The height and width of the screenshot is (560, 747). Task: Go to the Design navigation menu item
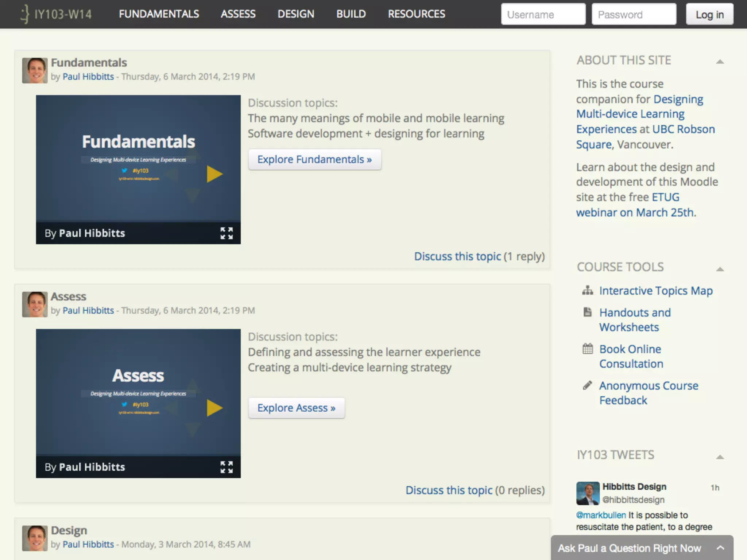295,14
